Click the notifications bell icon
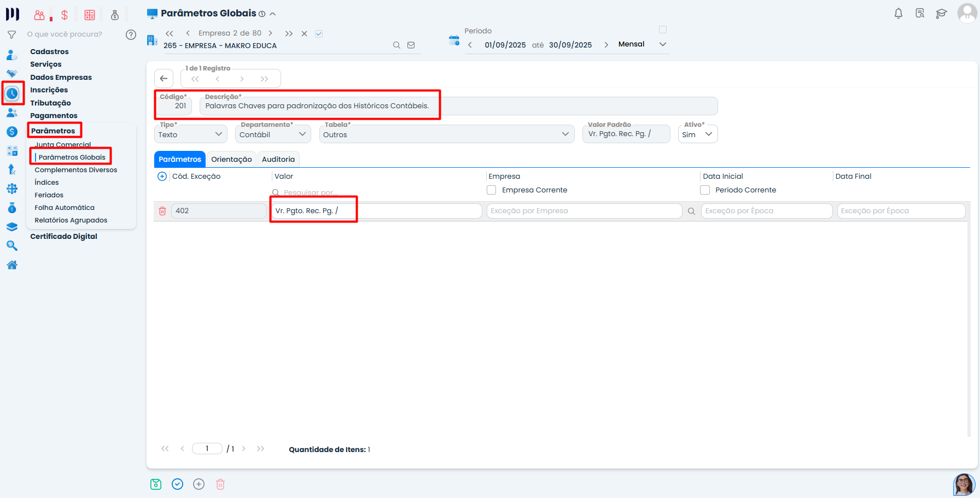The image size is (980, 498). 898,14
